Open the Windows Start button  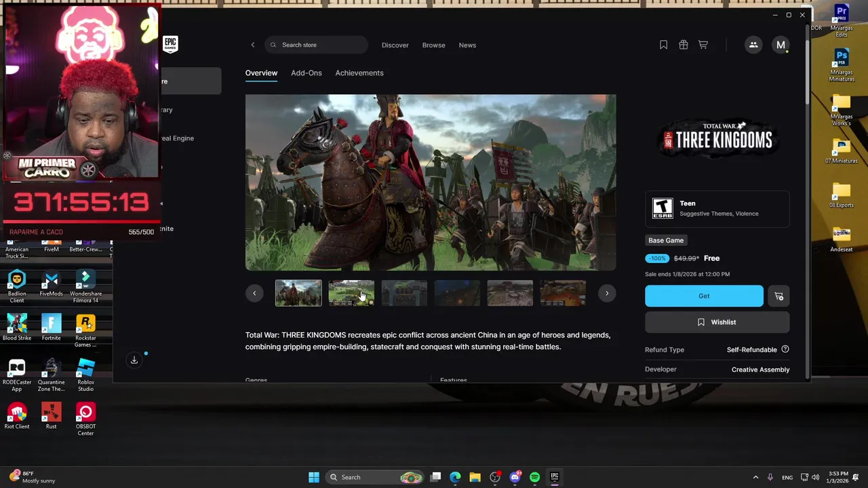click(313, 477)
